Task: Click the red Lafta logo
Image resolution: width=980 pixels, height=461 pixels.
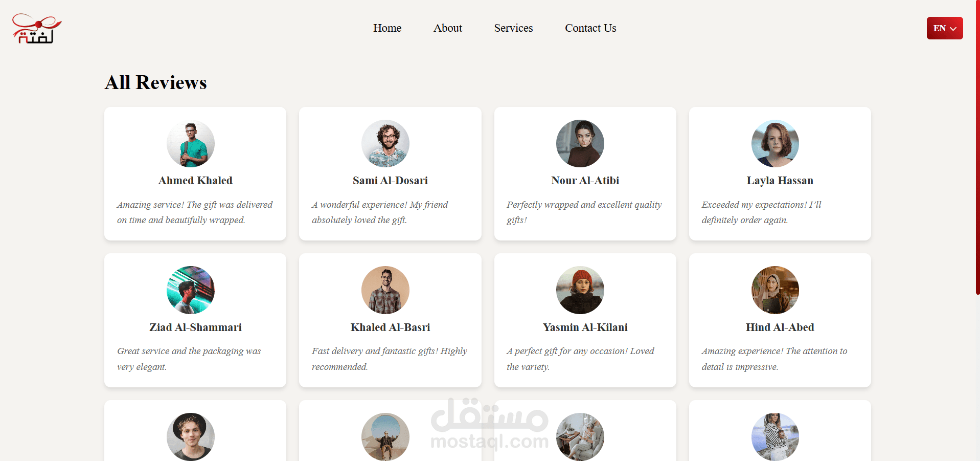Action: tap(37, 28)
